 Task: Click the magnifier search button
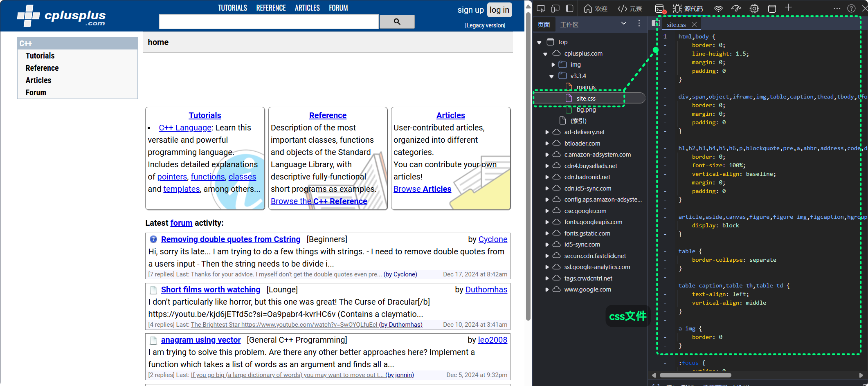click(x=397, y=22)
